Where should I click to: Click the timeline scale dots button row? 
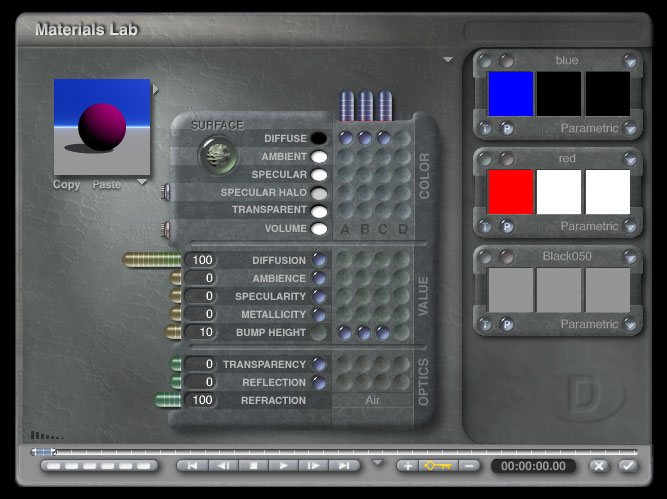[99, 466]
